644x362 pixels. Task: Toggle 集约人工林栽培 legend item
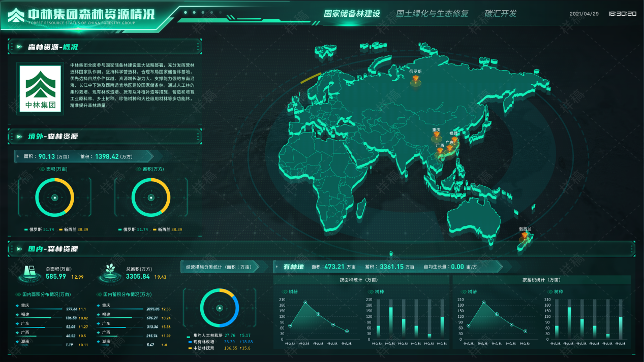(207, 335)
